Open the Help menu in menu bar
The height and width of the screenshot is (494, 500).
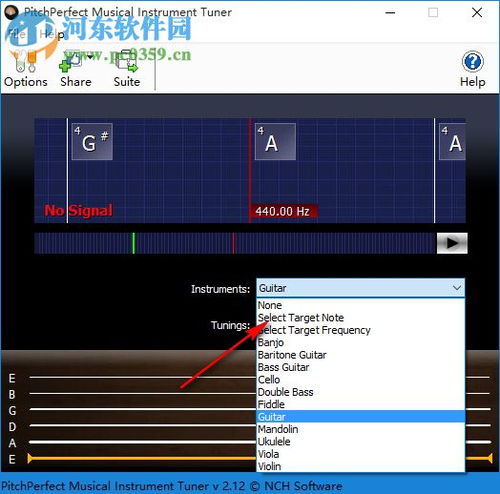(x=52, y=34)
